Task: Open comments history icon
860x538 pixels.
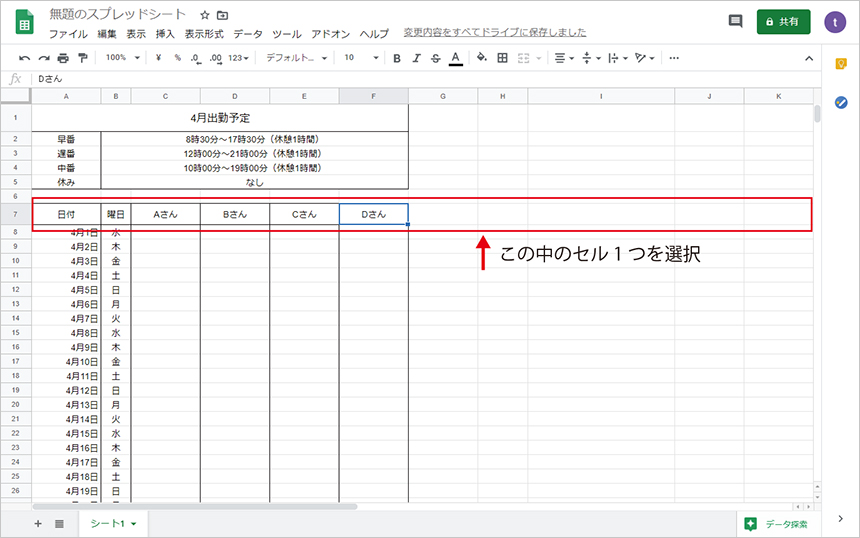Action: 735,21
